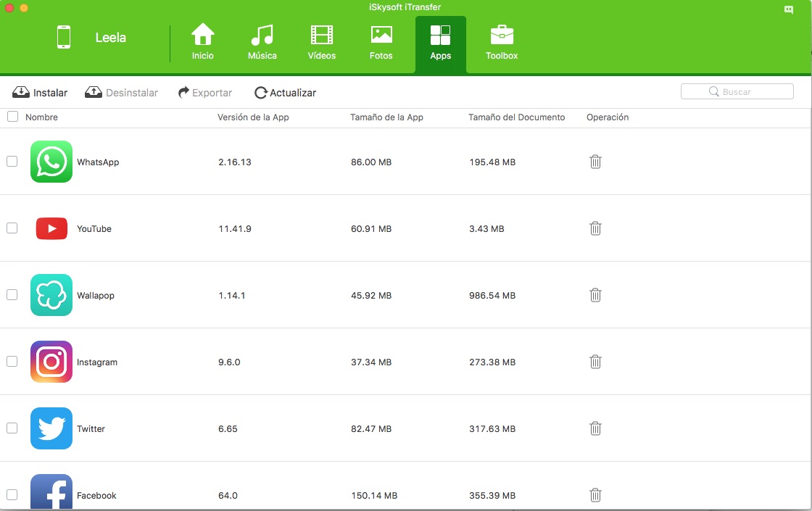Viewport: 812px width, 511px height.
Task: Sort by the Nombre column header
Action: [x=41, y=117]
